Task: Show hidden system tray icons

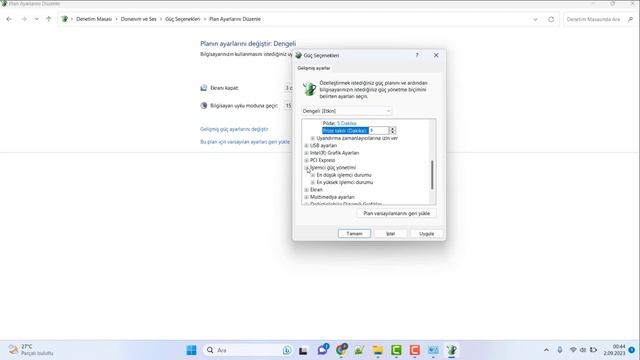Action: 546,350
